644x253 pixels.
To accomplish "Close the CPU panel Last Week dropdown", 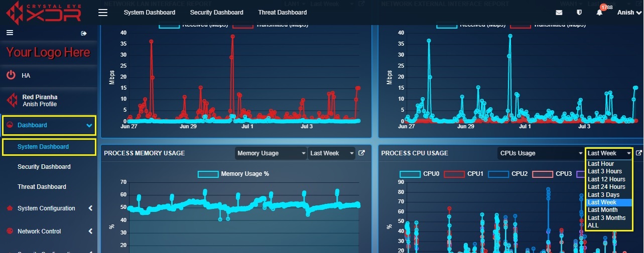I will (609, 153).
